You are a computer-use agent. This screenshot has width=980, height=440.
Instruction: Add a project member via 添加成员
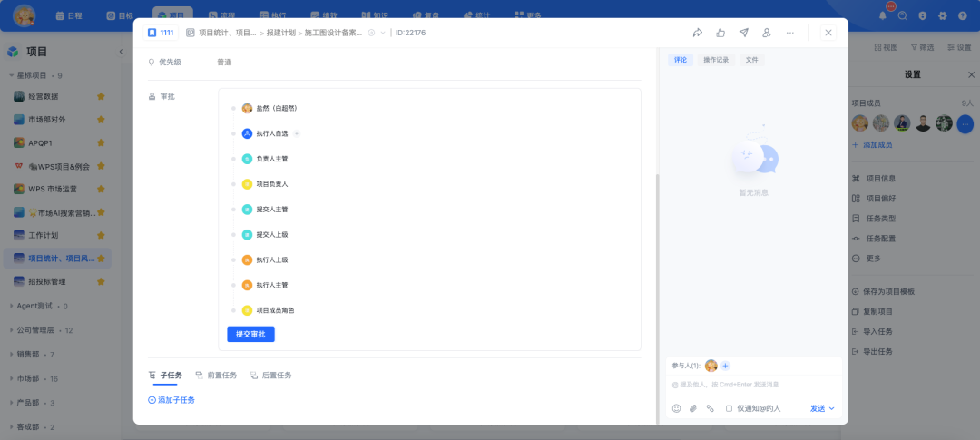(872, 144)
